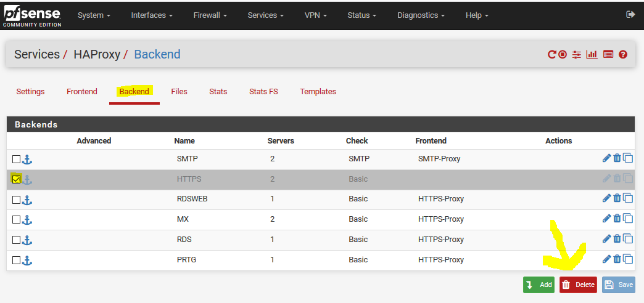Image resolution: width=644 pixels, height=303 pixels.
Task: Click the anchor icon in RDSWEB row
Action: tap(27, 200)
